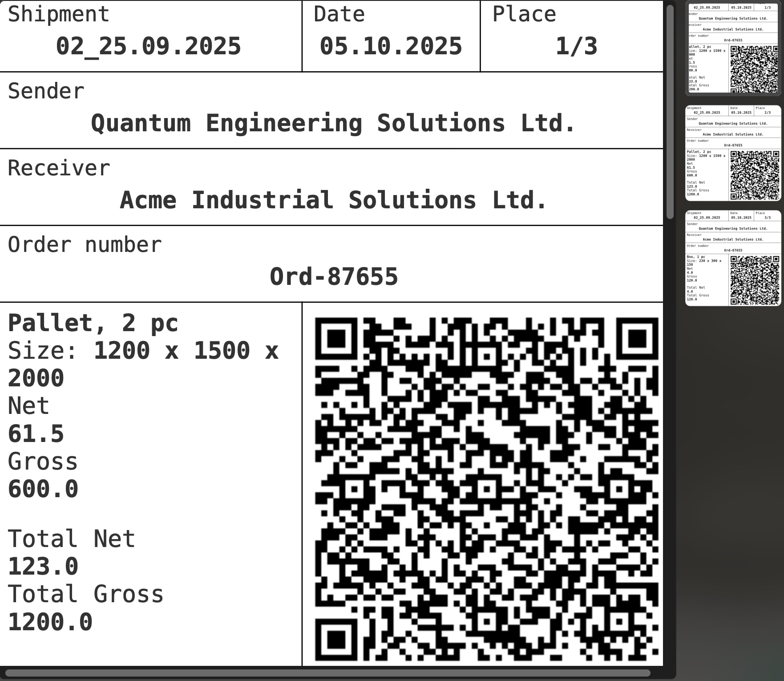Viewport: 784px width, 681px height.
Task: Click the Order number Ord-87655
Action: pyautogui.click(x=335, y=276)
